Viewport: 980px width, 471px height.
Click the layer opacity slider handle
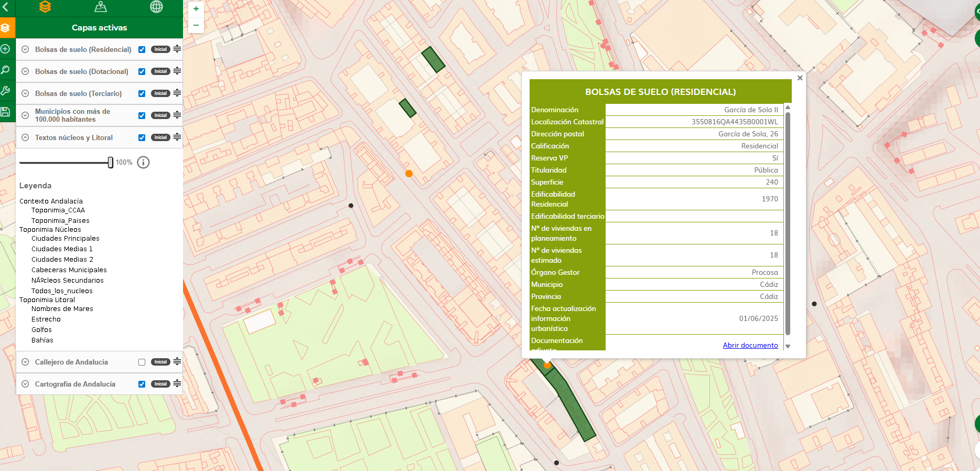(x=110, y=163)
